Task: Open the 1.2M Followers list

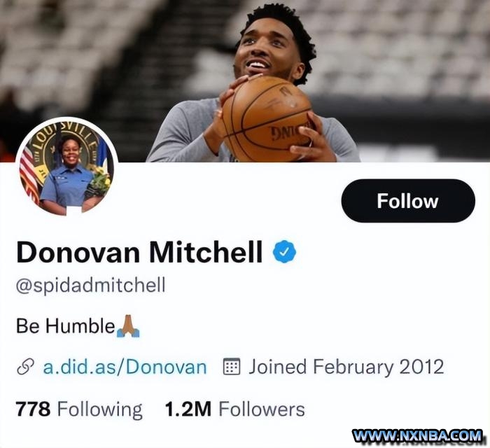Action: (234, 409)
